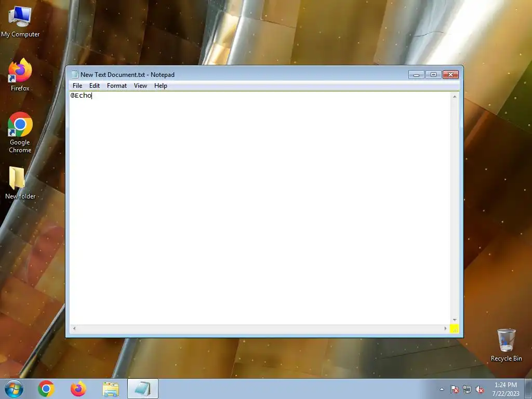This screenshot has width=532, height=399.
Task: Select the New folder desktop icon
Action: (x=20, y=183)
